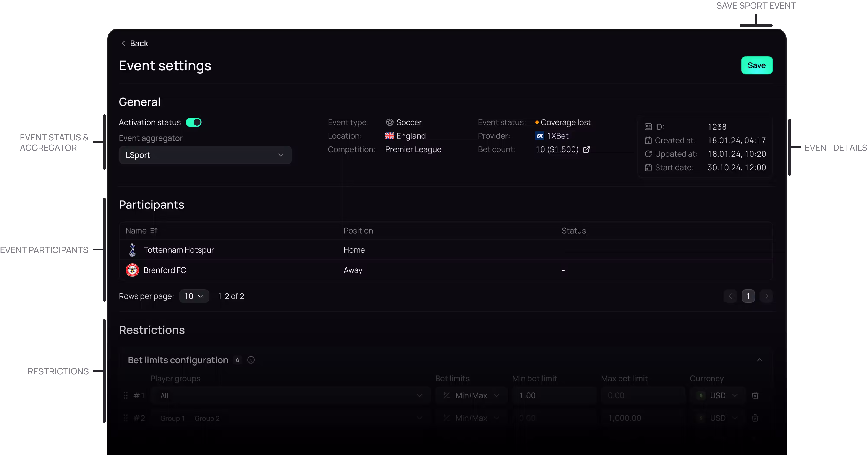Open Min/Max bet limits dropdown for rule #1
The width and height of the screenshot is (868, 455).
(471, 395)
